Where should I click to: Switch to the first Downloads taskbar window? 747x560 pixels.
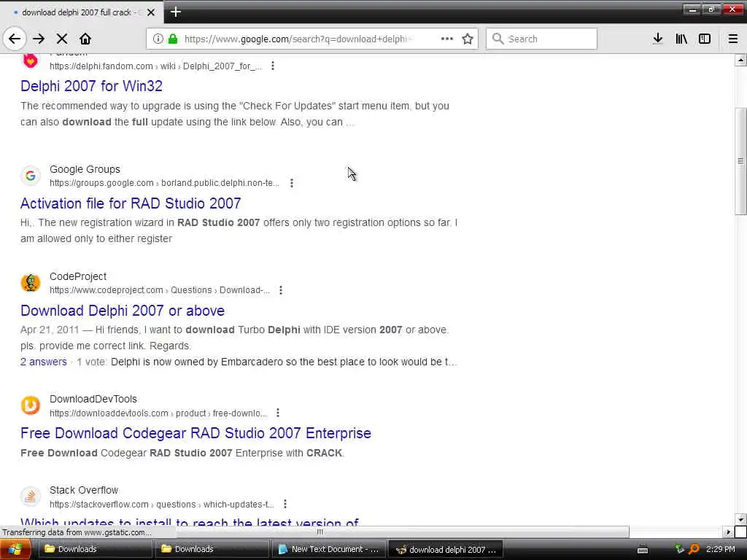tap(94, 549)
